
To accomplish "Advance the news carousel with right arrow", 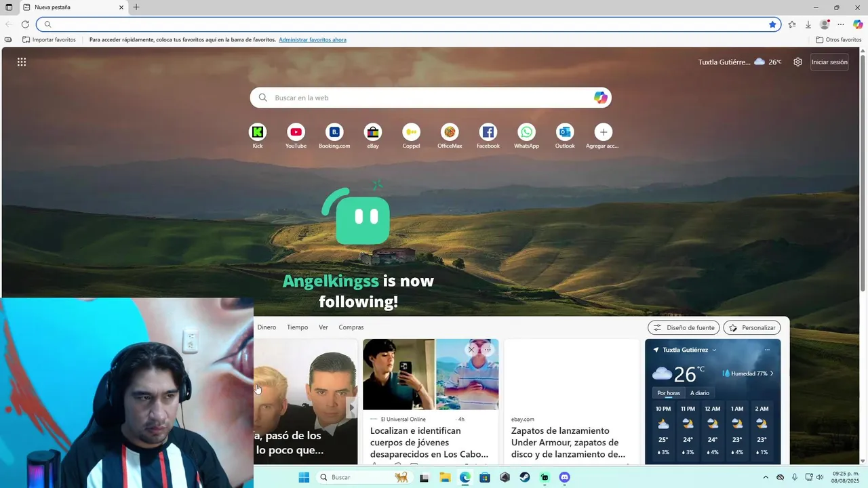I will pos(351,408).
